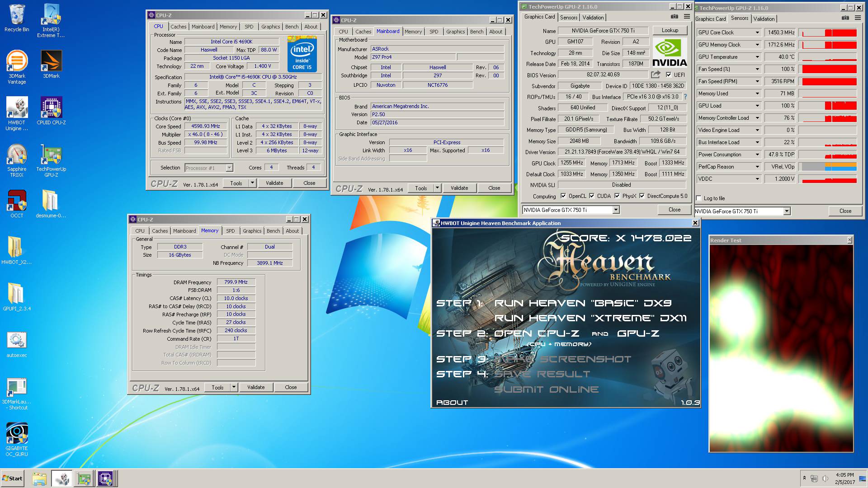
Task: Expand PerfCap Reason sensor dropdown
Action: point(757,167)
